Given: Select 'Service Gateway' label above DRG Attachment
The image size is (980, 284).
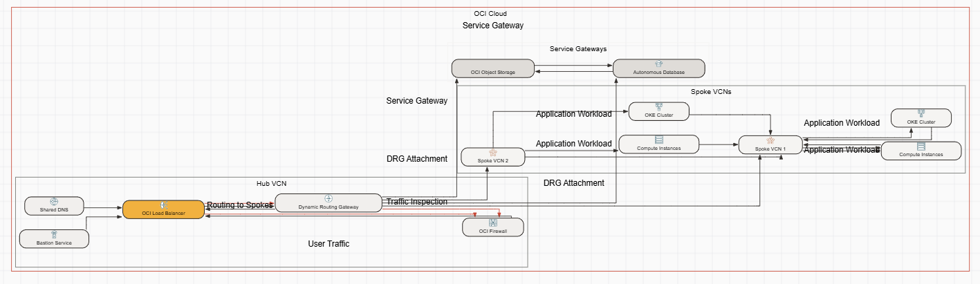Looking at the screenshot, I should 416,101.
